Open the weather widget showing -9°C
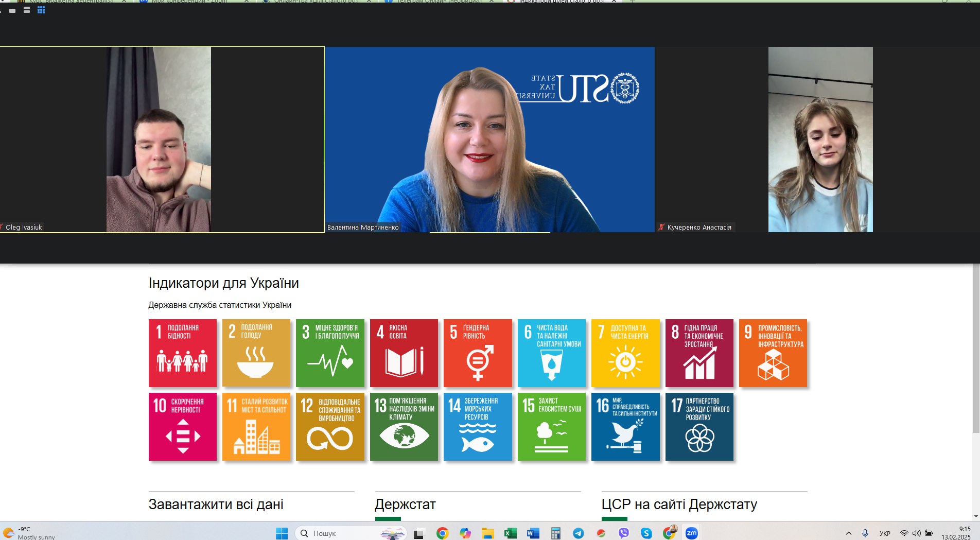 [29, 533]
